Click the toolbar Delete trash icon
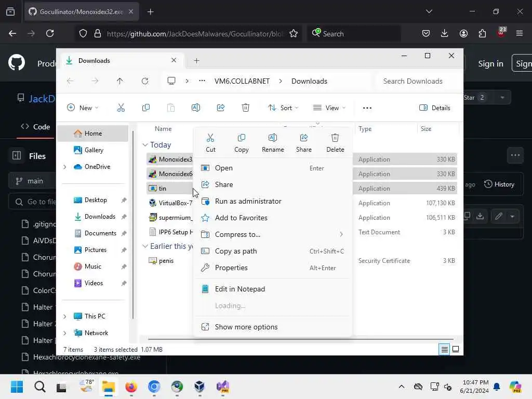 [x=246, y=108]
